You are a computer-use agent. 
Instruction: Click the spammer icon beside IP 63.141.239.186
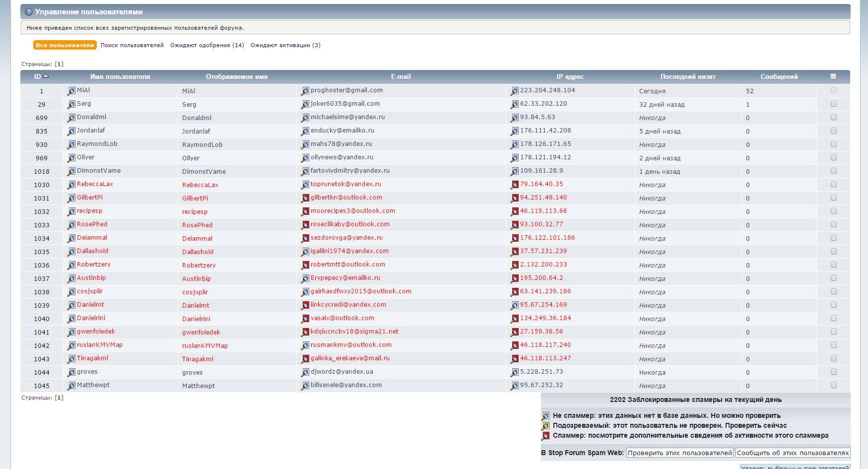click(515, 292)
